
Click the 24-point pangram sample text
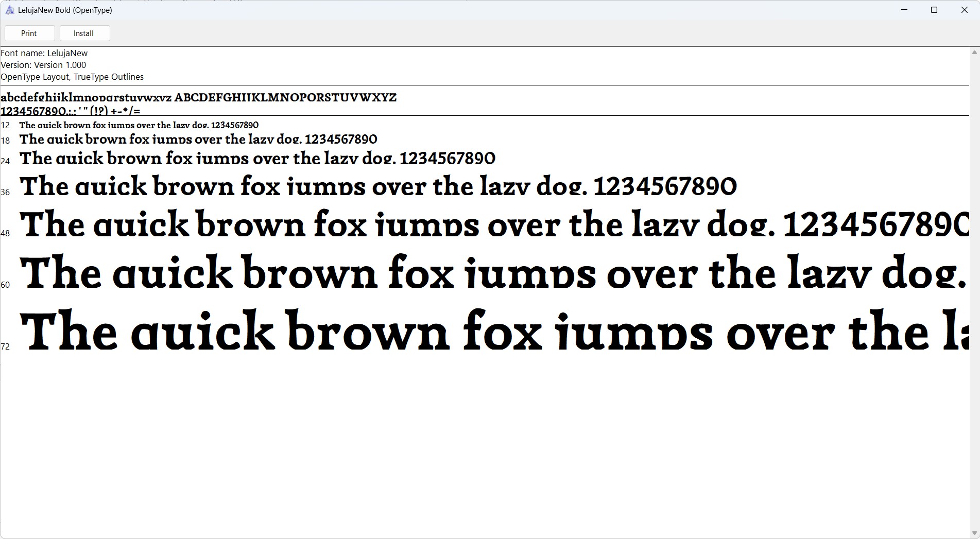point(257,158)
